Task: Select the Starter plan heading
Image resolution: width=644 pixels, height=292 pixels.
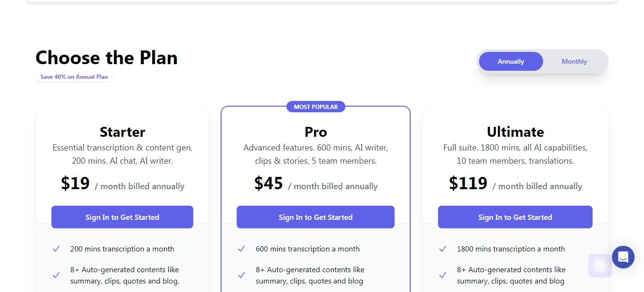Action: (123, 132)
